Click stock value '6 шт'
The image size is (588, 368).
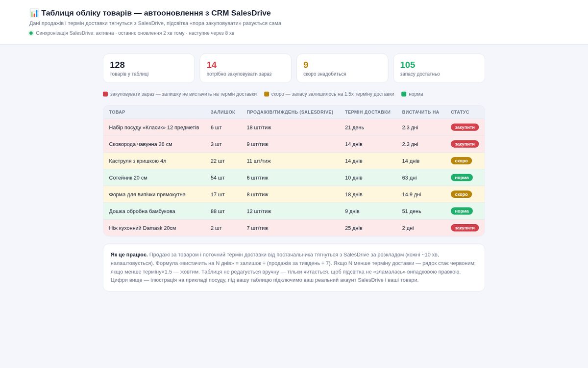point(216,127)
